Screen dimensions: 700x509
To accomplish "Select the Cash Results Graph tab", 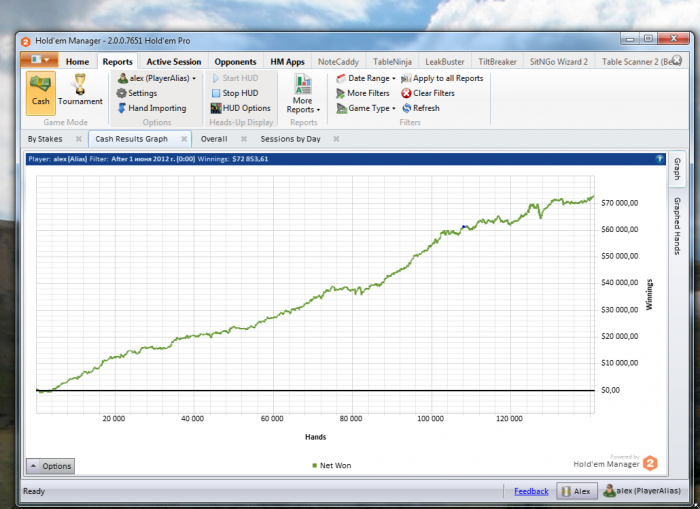I will 131,139.
